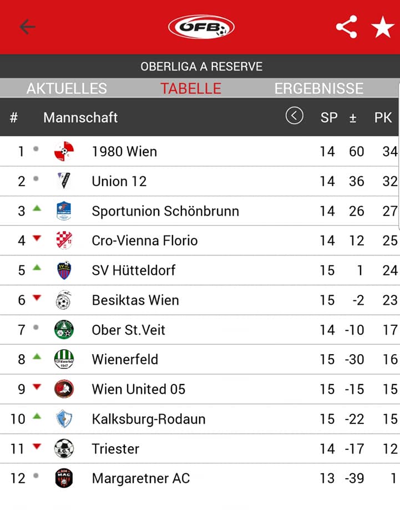Open the share icon
Image resolution: width=400 pixels, height=532 pixels.
pyautogui.click(x=347, y=27)
